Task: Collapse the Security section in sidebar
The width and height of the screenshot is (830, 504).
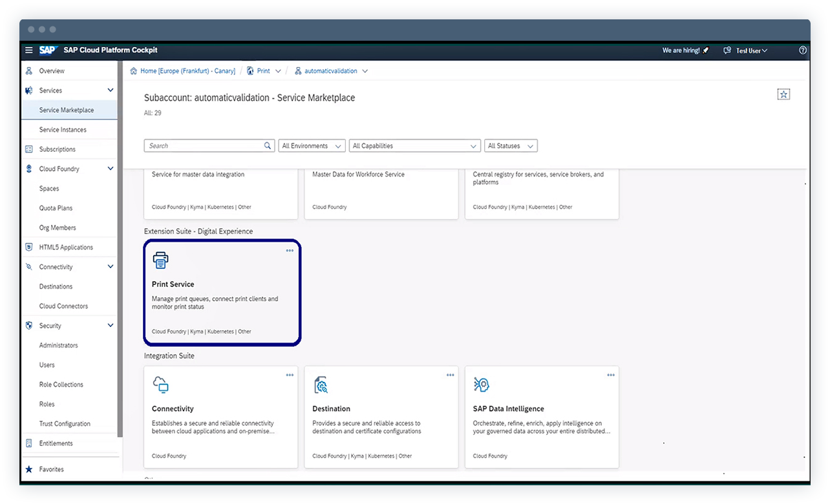Action: coord(111,326)
